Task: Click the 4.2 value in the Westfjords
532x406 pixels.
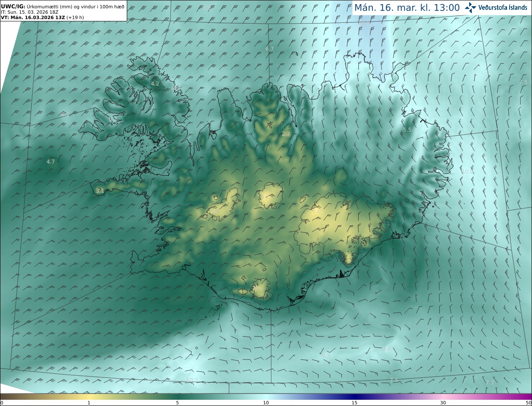Action: pos(155,83)
